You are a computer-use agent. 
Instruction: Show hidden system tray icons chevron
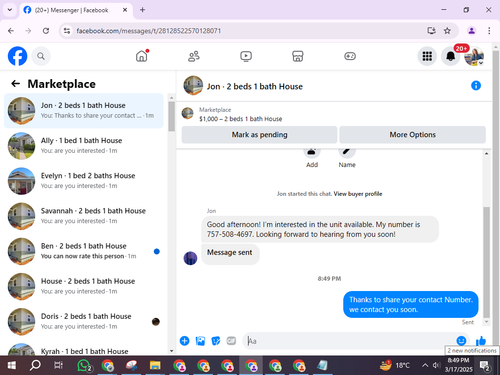[x=425, y=365]
